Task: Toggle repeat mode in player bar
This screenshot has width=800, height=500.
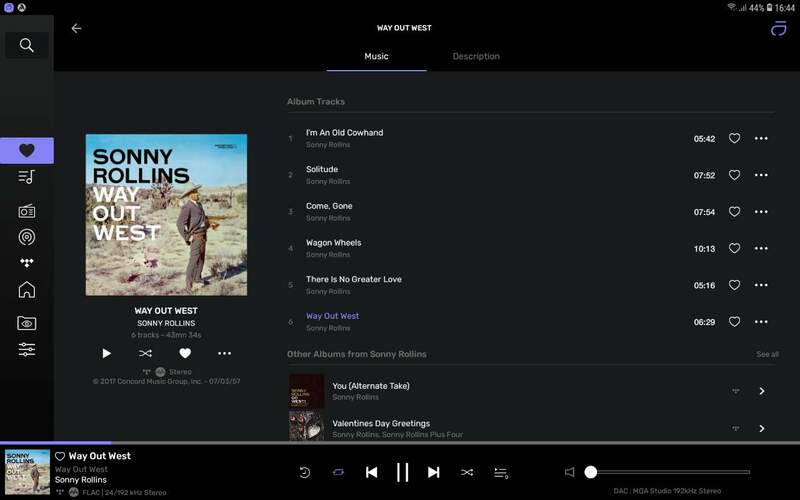Action: [x=338, y=472]
